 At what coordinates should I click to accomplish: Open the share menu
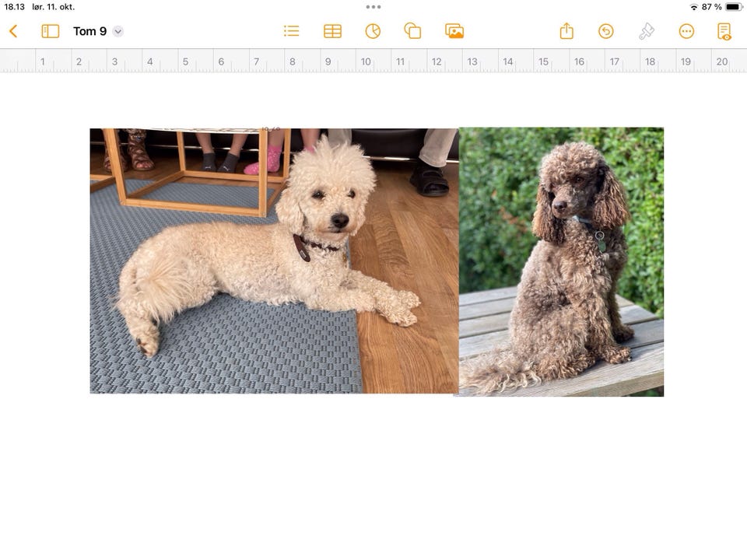pos(566,31)
